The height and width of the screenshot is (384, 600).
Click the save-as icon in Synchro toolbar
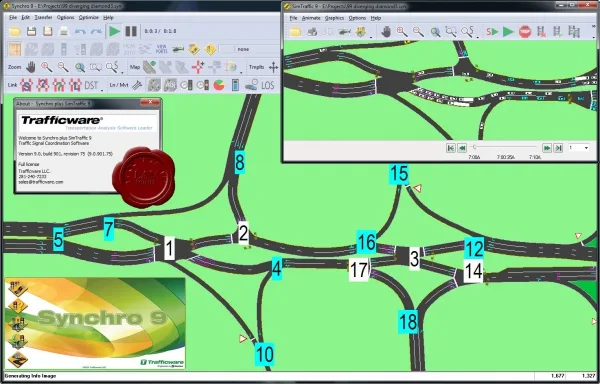coord(47,31)
